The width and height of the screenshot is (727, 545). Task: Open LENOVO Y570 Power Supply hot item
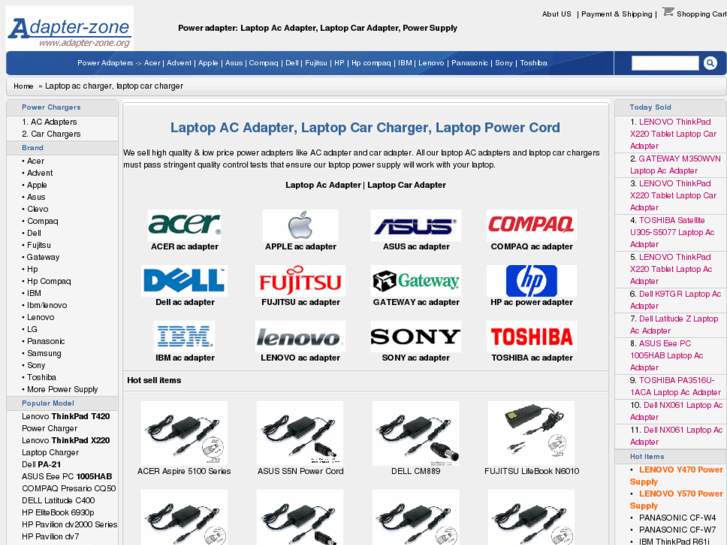[x=676, y=500]
